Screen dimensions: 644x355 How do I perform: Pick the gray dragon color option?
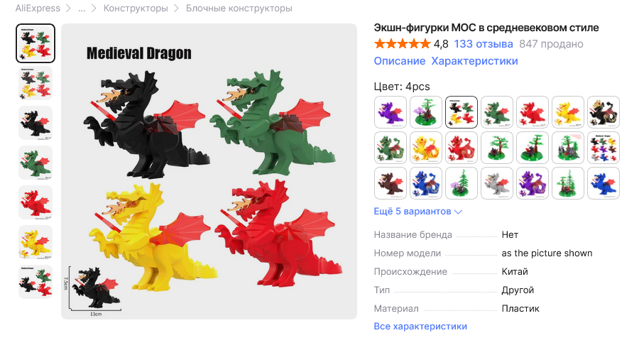point(496,183)
